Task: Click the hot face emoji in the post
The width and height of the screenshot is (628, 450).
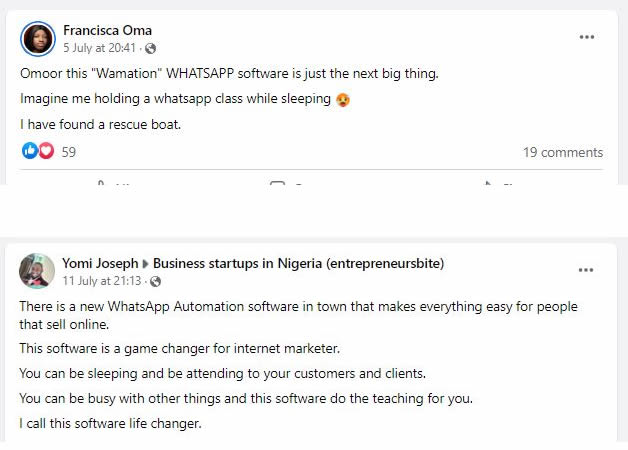Action: (x=343, y=99)
